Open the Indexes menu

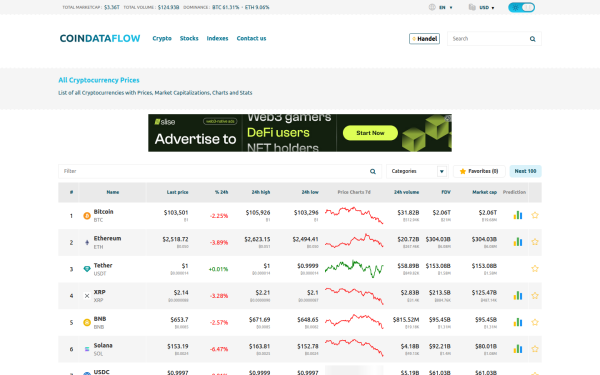click(x=217, y=38)
